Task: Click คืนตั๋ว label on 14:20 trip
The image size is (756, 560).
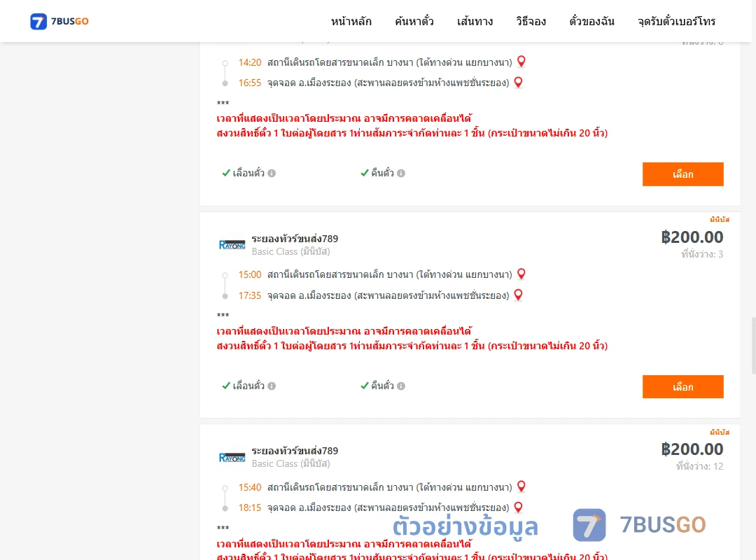Action: 382,173
